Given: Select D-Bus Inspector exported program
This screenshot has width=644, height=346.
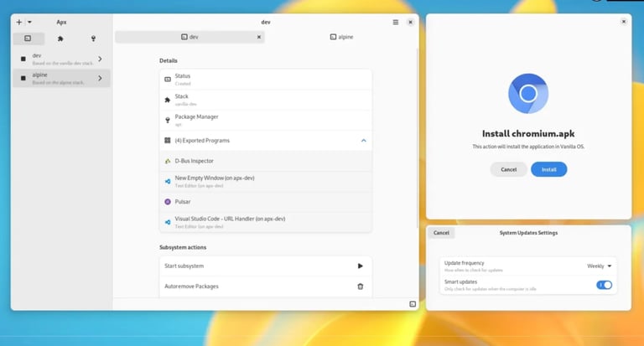Looking at the screenshot, I should (266, 161).
